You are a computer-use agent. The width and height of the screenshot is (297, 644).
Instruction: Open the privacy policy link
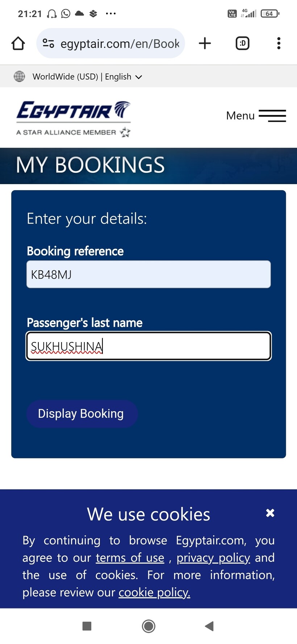click(x=213, y=558)
